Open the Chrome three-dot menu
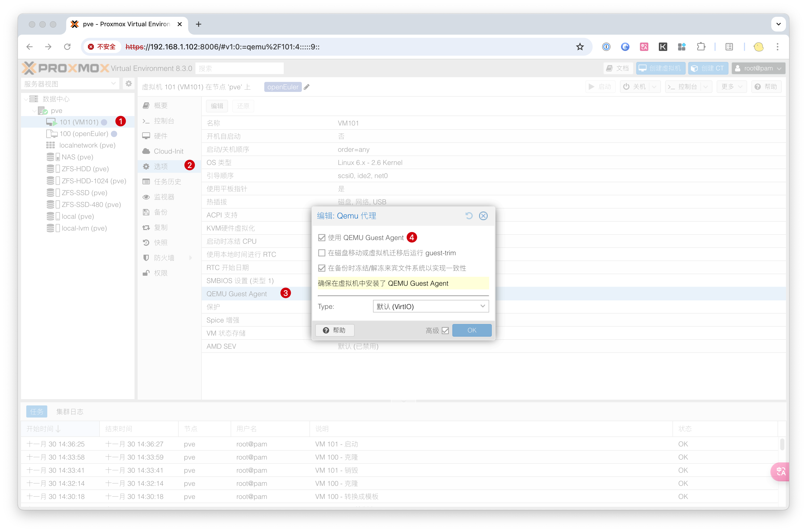 tap(778, 46)
